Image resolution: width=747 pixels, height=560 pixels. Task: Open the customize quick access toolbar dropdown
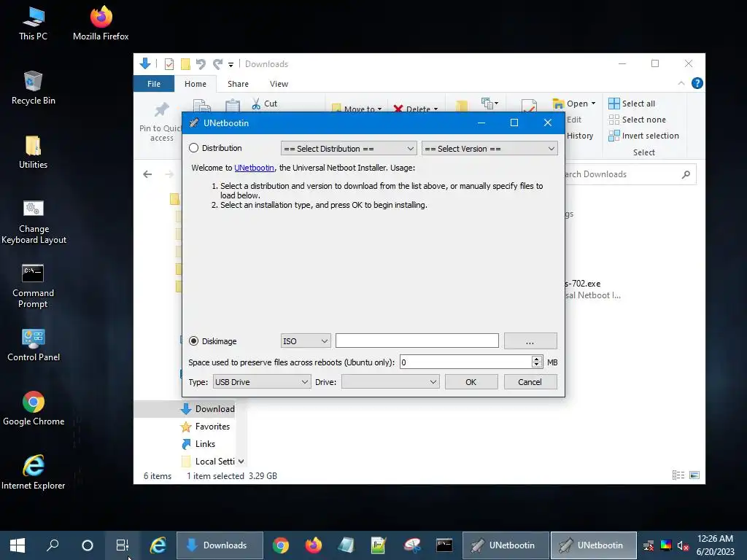231,64
